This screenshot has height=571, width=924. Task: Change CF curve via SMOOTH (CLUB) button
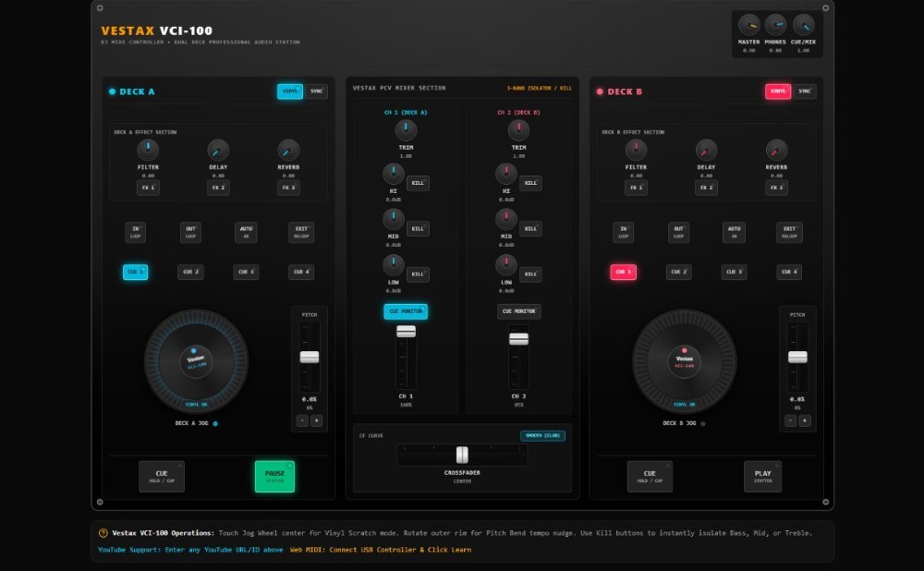pyautogui.click(x=542, y=435)
